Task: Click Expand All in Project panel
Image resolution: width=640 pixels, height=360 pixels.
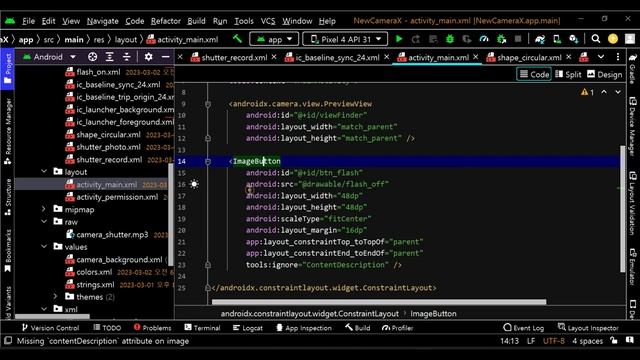Action: pos(110,57)
